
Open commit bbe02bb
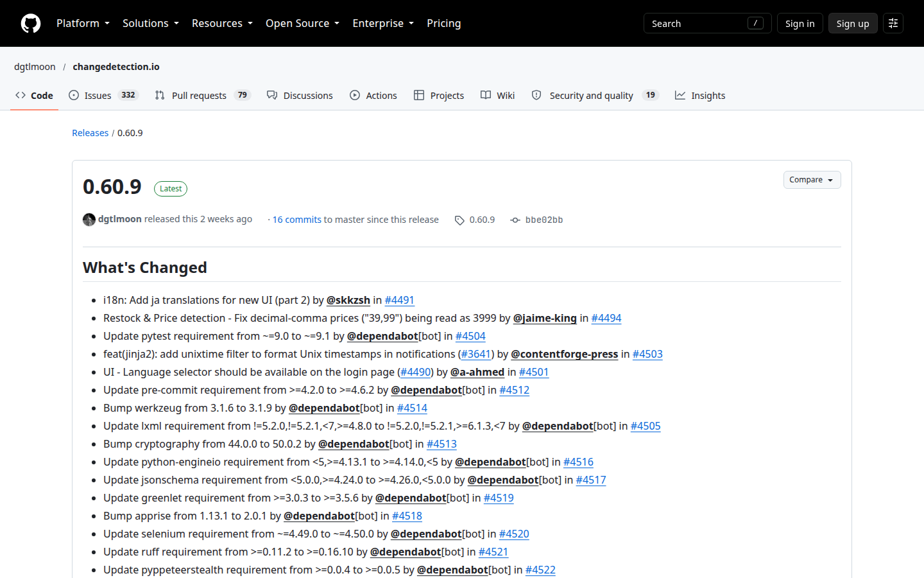[x=544, y=220]
